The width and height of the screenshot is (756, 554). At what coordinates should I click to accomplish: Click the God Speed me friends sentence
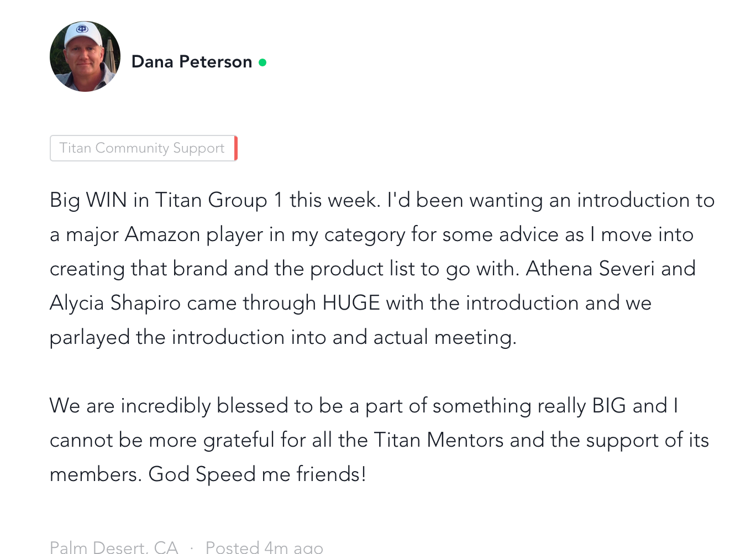[257, 474]
